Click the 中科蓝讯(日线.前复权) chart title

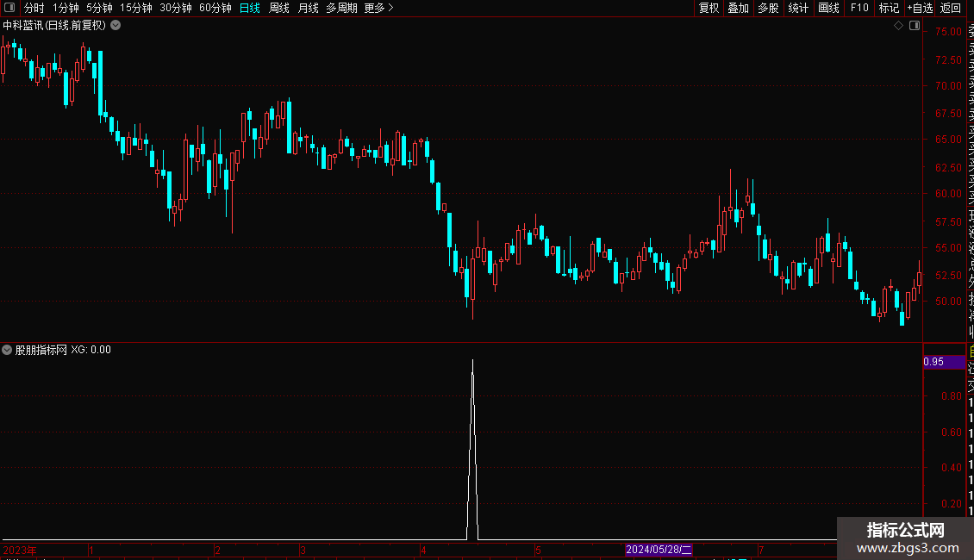click(54, 26)
